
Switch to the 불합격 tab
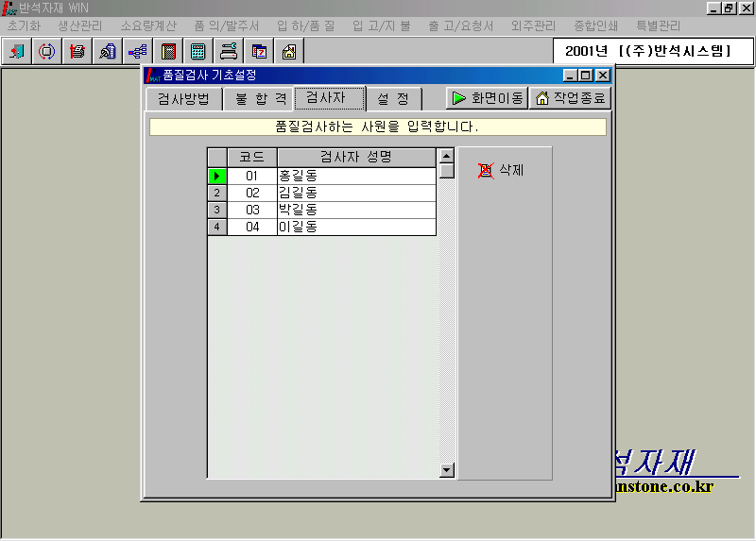click(x=260, y=98)
